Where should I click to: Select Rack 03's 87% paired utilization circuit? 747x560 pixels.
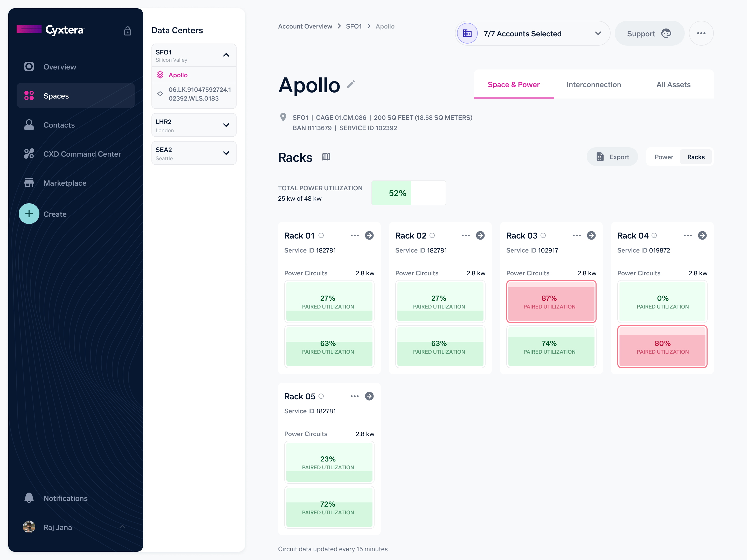(551, 302)
